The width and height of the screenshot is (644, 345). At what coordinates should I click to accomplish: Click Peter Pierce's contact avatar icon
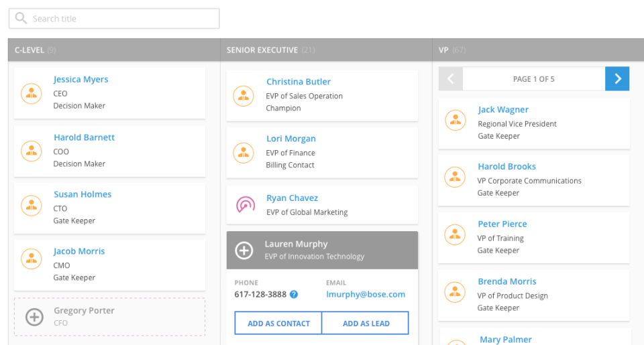point(455,234)
